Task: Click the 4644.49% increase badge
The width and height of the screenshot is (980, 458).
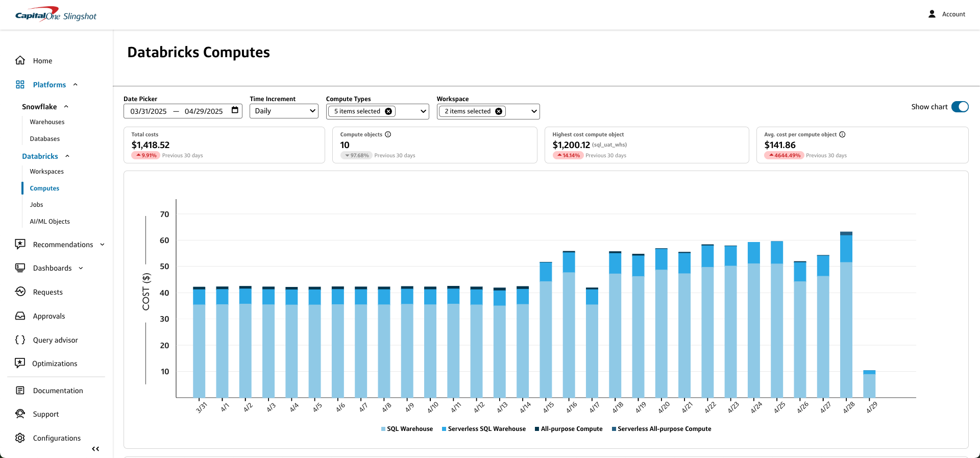Action: (784, 155)
